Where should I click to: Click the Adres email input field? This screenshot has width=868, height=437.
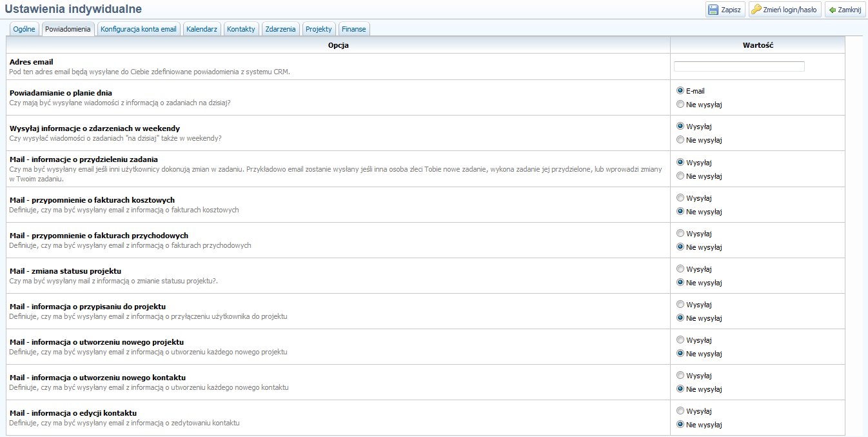(x=739, y=66)
